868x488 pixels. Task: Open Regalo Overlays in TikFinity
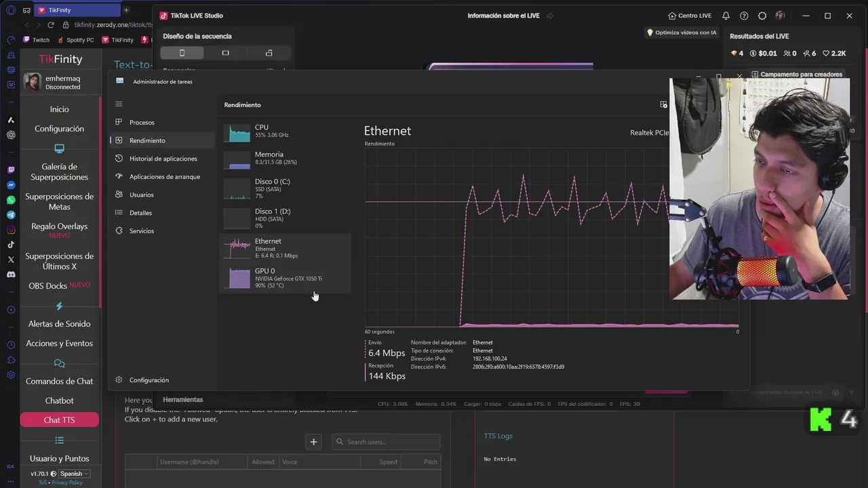[59, 230]
